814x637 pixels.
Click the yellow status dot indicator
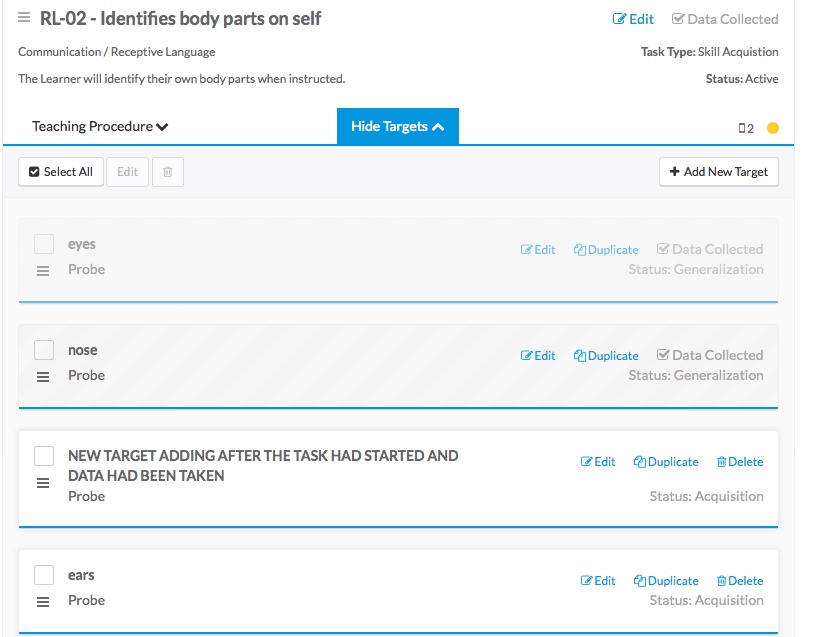coord(772,128)
